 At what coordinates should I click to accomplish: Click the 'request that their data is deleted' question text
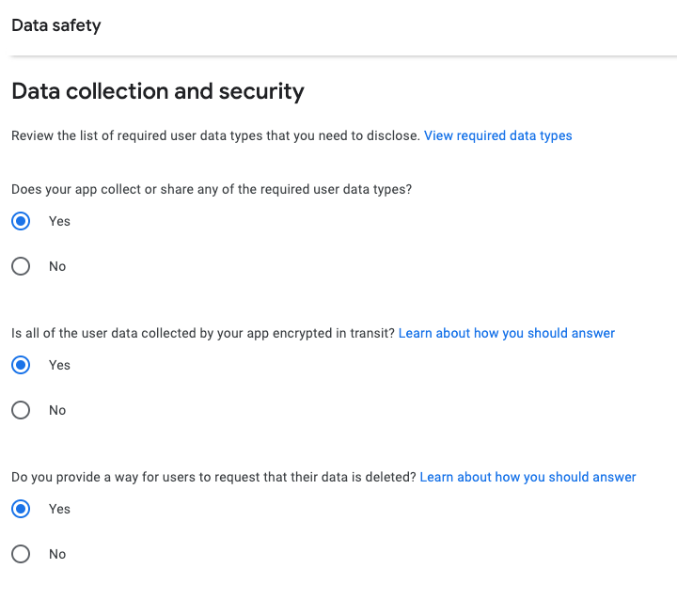tap(213, 477)
